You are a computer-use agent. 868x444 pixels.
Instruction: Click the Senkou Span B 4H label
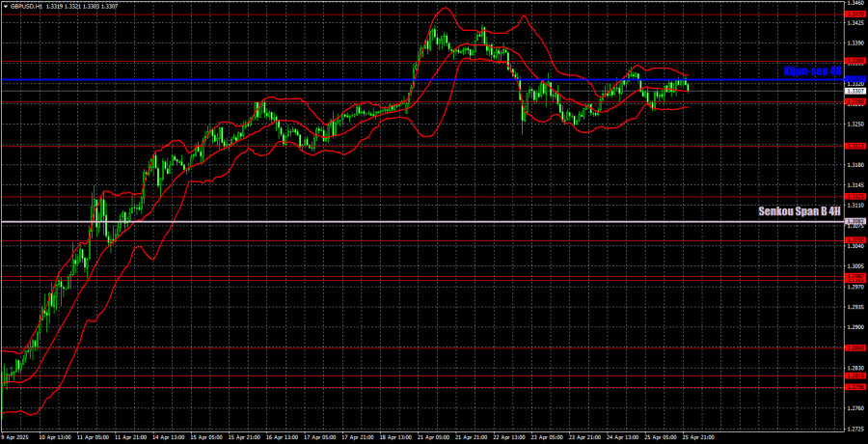[800, 211]
